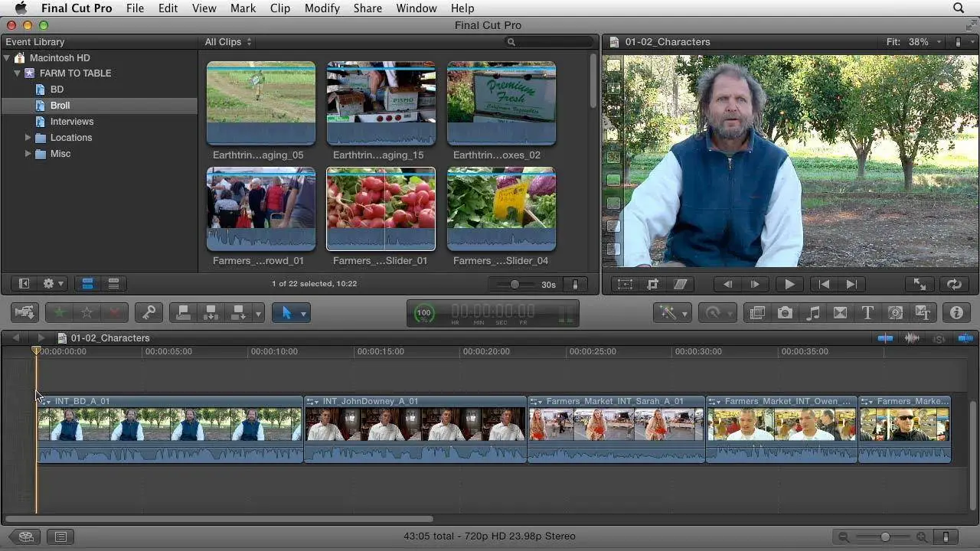
Task: Toggle timeline snapping
Action: (965, 338)
